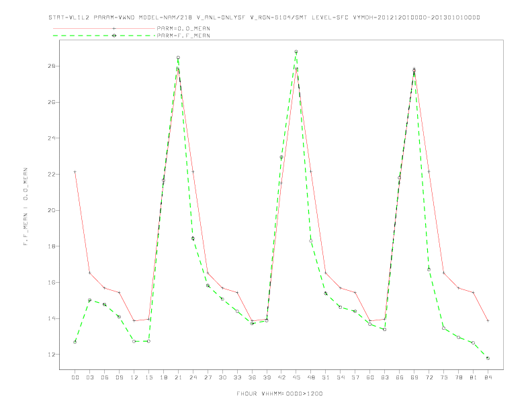This screenshot has width=532, height=411.
Task: Click the green F.F_MEAN circle marker at hour 24
Action: (x=193, y=238)
